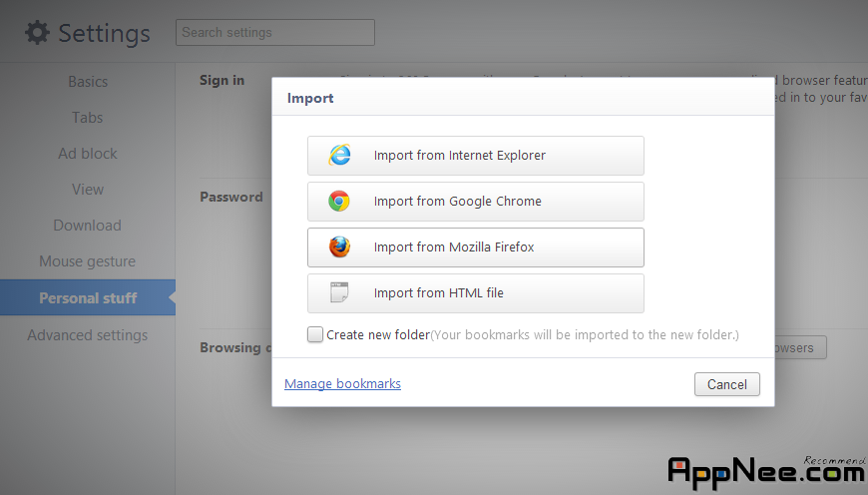The image size is (868, 495).
Task: Open the Ad block settings section
Action: (x=88, y=154)
